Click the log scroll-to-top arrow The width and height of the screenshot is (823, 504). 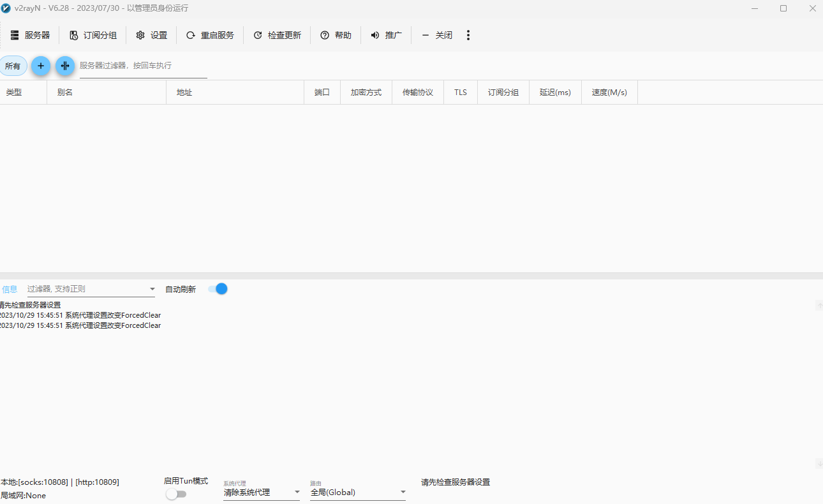pos(819,306)
